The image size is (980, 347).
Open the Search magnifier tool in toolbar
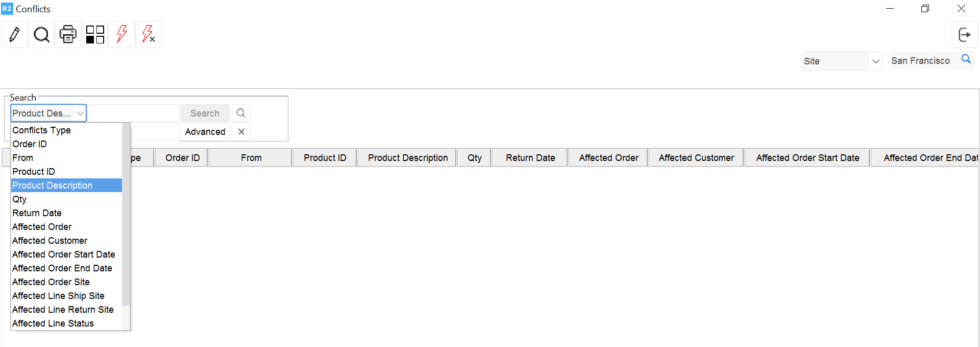pos(41,34)
